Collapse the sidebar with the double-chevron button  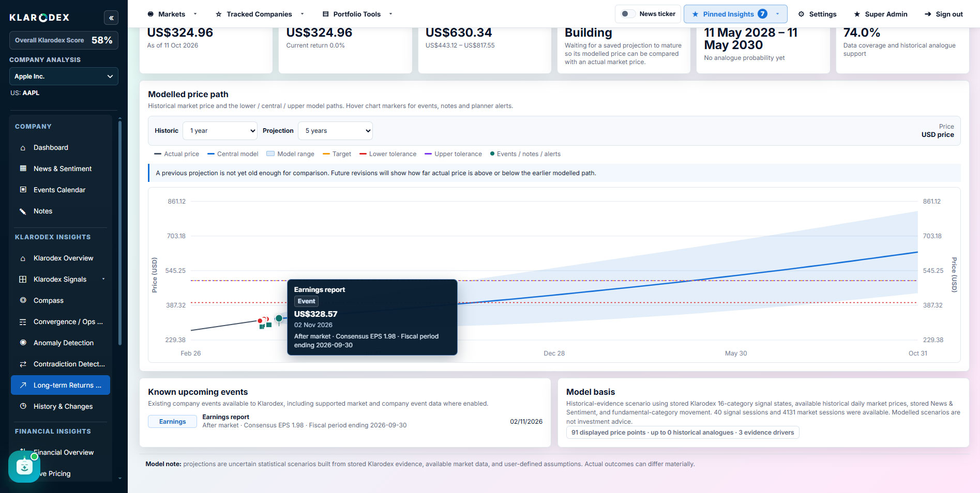[x=111, y=18]
